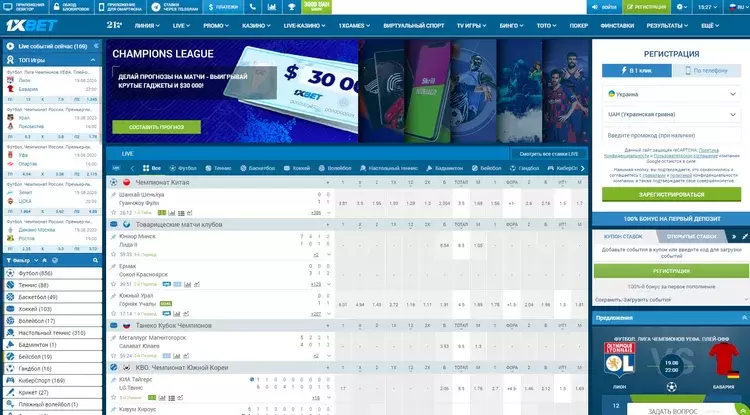This screenshot has height=415, width=750.
Task: Select Хоккей filter in LIVE sports bar
Action: click(x=297, y=168)
